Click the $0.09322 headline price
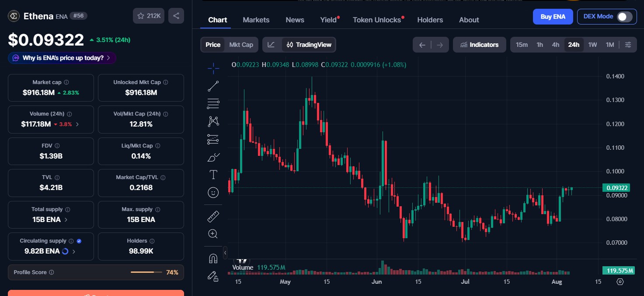Viewport: 644px width, 296px height. [46, 40]
